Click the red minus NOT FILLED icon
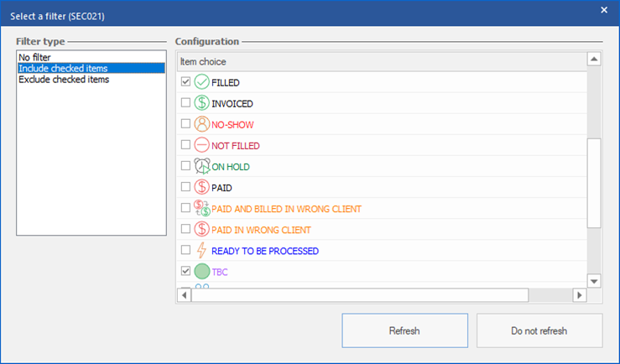Viewport: 620px width, 364px height. [x=201, y=146]
